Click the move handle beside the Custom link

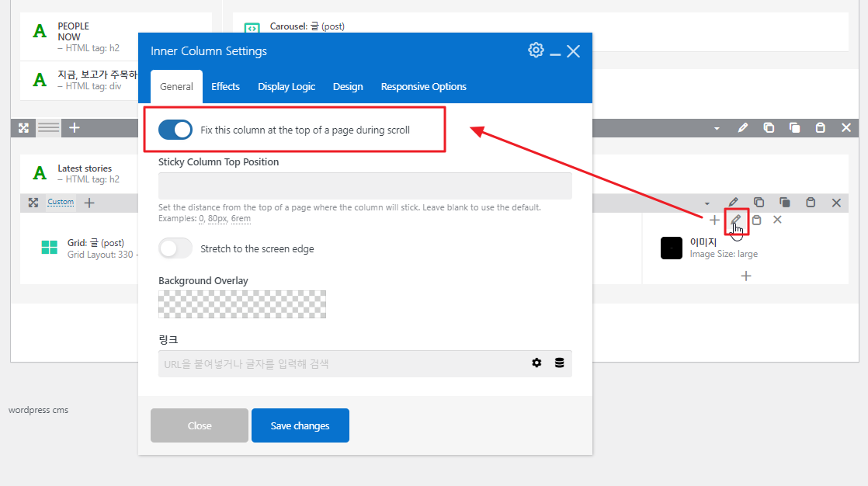[x=33, y=203]
